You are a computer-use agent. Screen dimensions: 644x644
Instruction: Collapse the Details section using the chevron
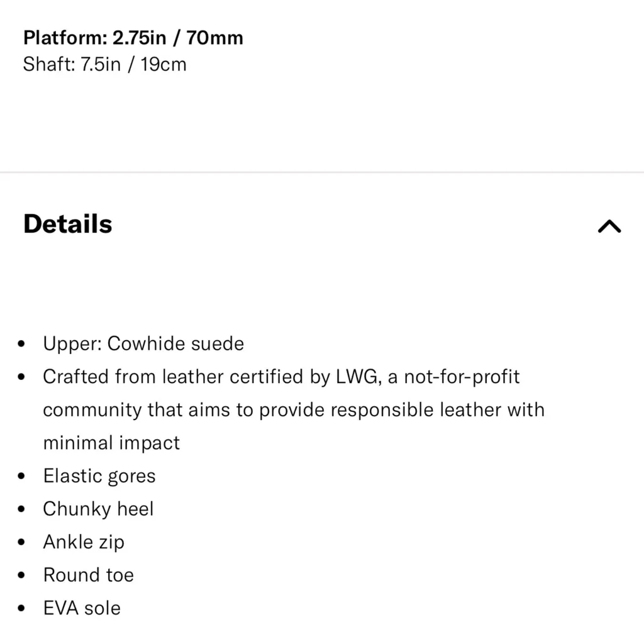[609, 226]
